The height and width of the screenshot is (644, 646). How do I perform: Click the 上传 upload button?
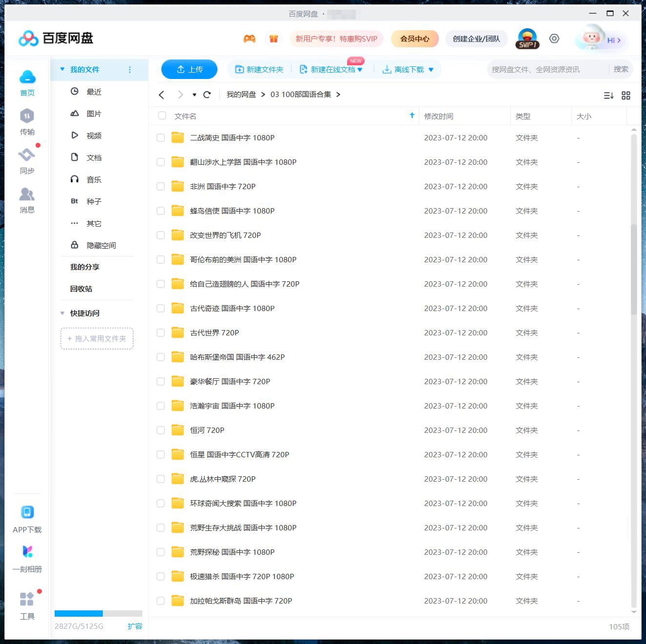tap(189, 69)
